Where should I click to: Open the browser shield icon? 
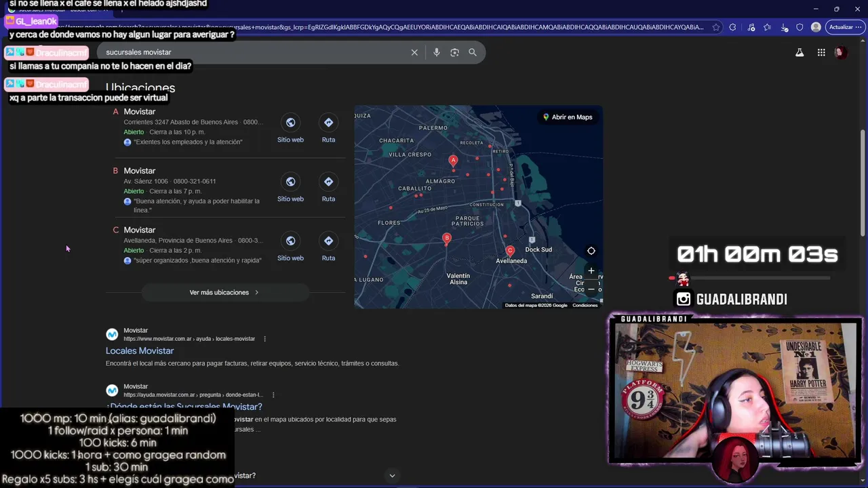[x=800, y=27]
